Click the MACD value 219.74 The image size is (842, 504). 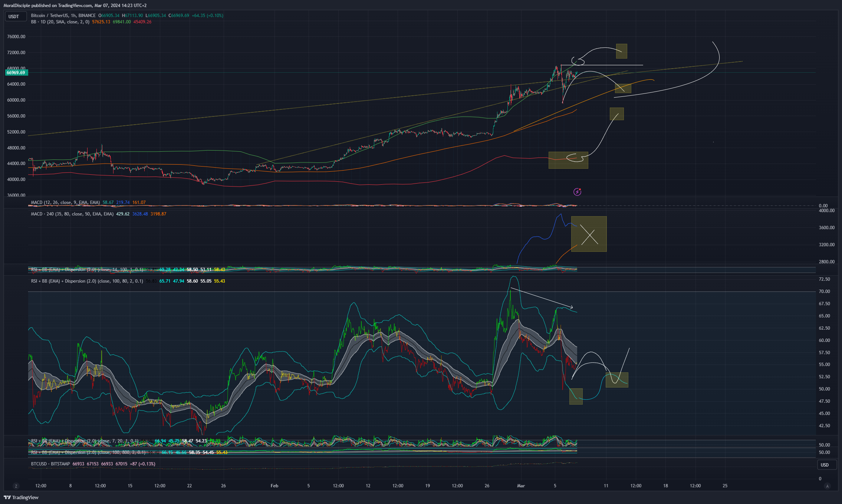click(x=123, y=202)
